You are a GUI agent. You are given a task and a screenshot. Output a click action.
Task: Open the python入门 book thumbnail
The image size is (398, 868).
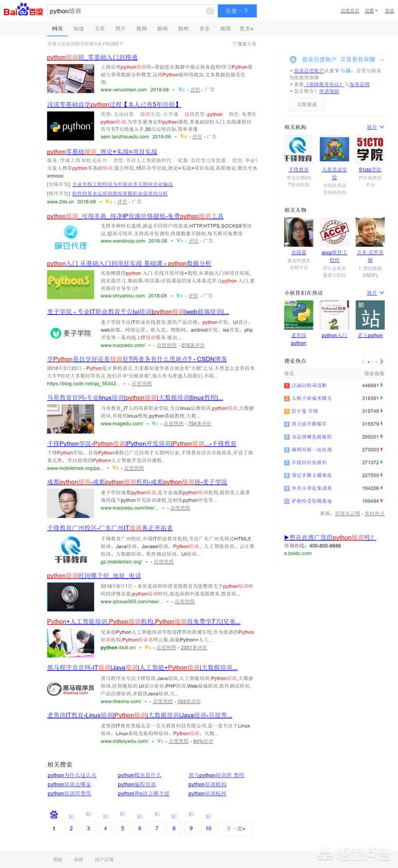[335, 315]
